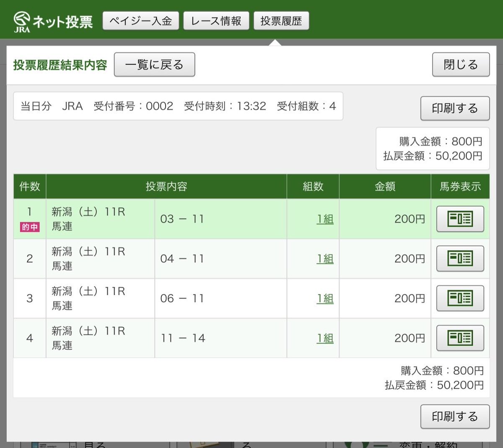
Task: Click top 払戻金額：50,200円 summary
Action: [433, 156]
